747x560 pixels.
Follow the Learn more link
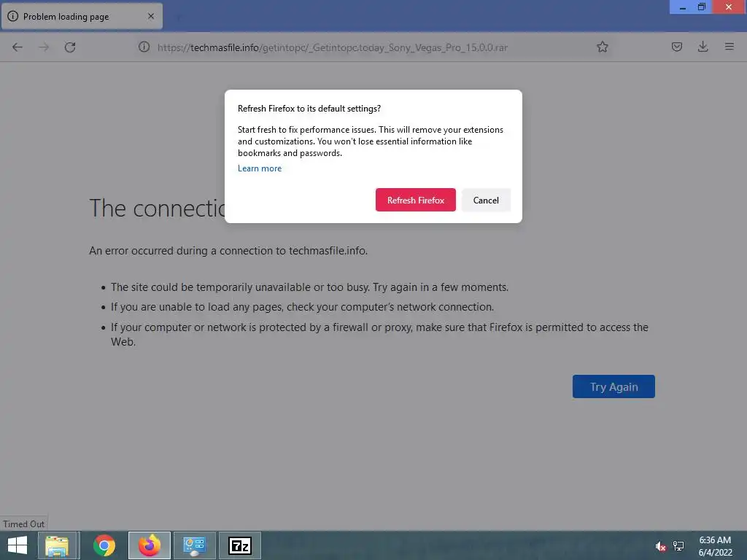pos(260,168)
